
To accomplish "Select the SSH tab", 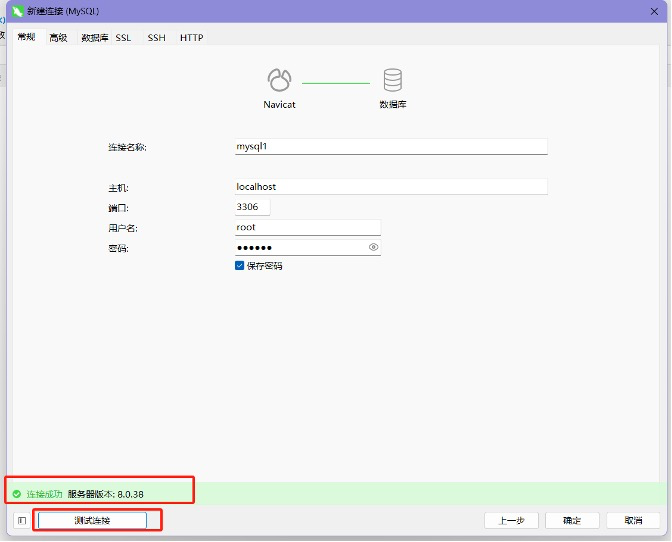I will (x=157, y=37).
